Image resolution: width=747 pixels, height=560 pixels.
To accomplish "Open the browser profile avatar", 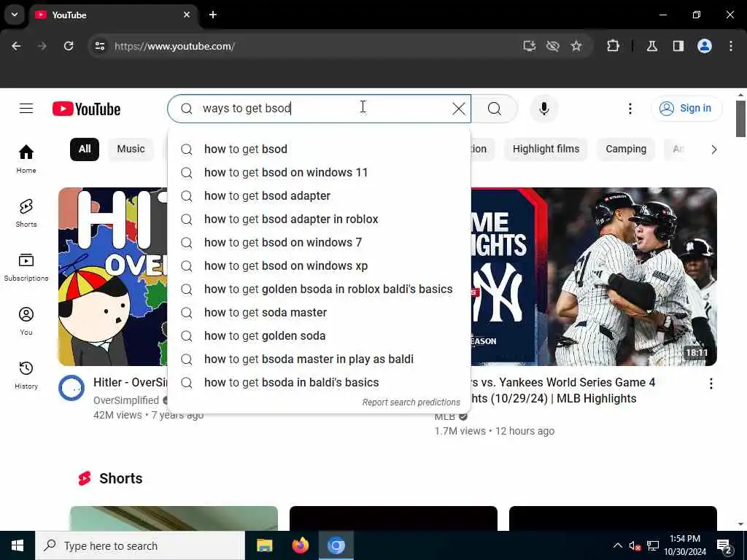I will coord(705,46).
